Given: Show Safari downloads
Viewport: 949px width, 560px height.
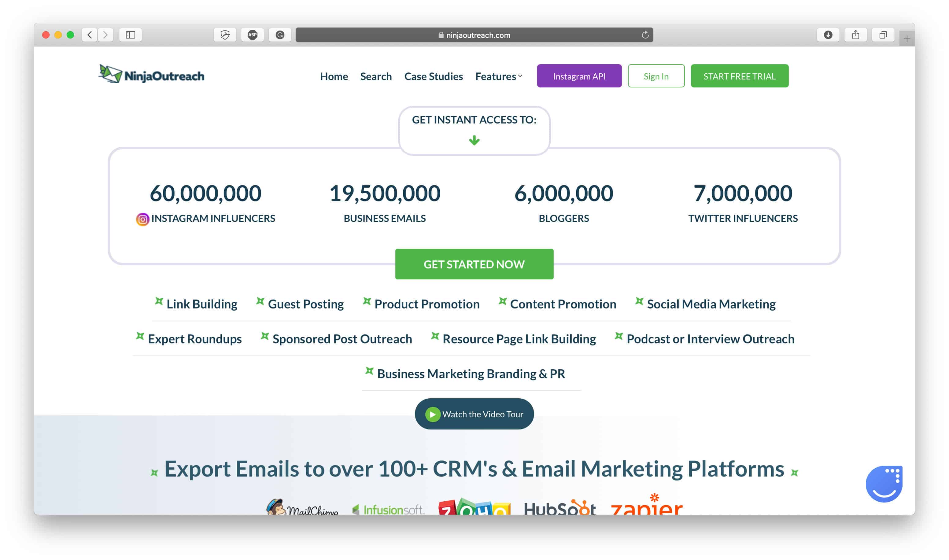Looking at the screenshot, I should pyautogui.click(x=828, y=35).
